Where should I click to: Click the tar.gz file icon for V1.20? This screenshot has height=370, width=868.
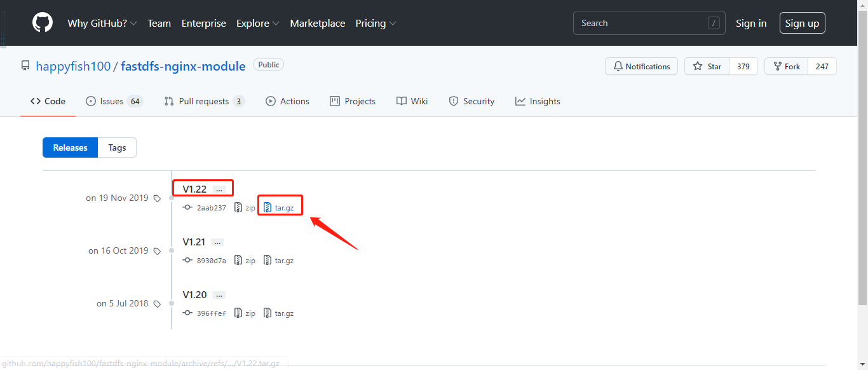[x=268, y=313]
